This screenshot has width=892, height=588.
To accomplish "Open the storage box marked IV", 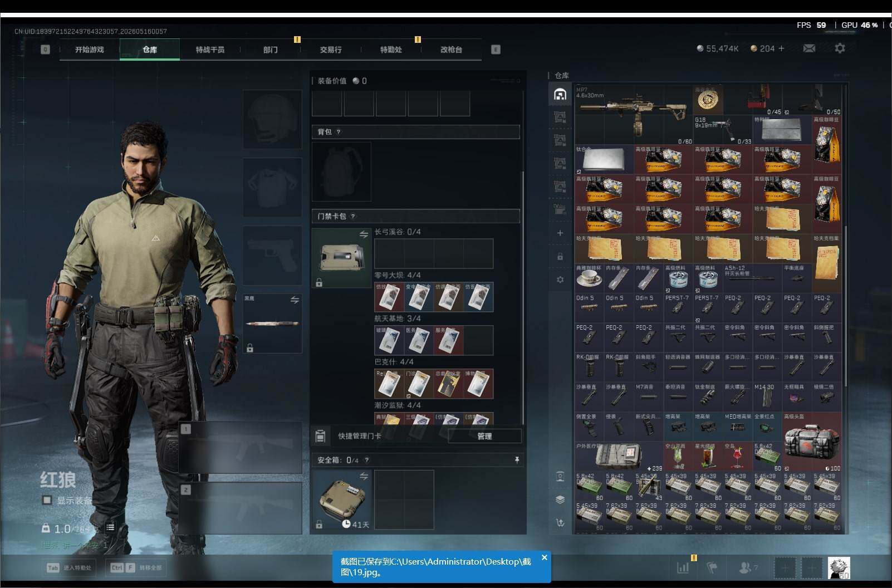I will (560, 209).
